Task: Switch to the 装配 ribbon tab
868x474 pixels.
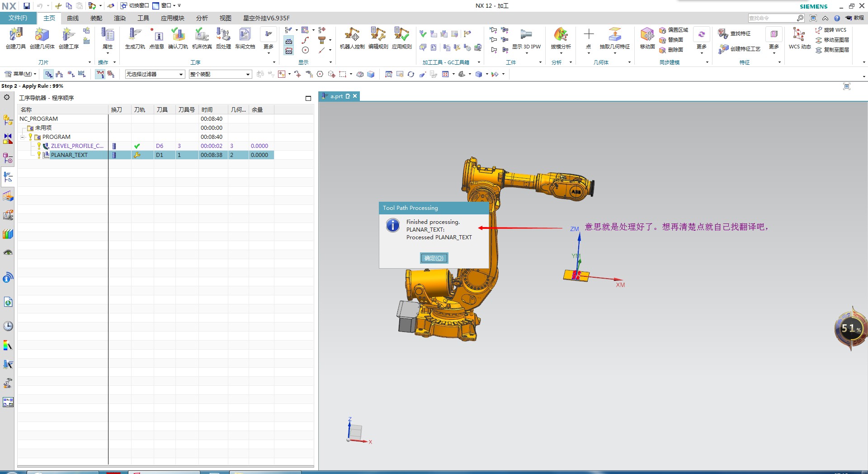Action: 96,18
